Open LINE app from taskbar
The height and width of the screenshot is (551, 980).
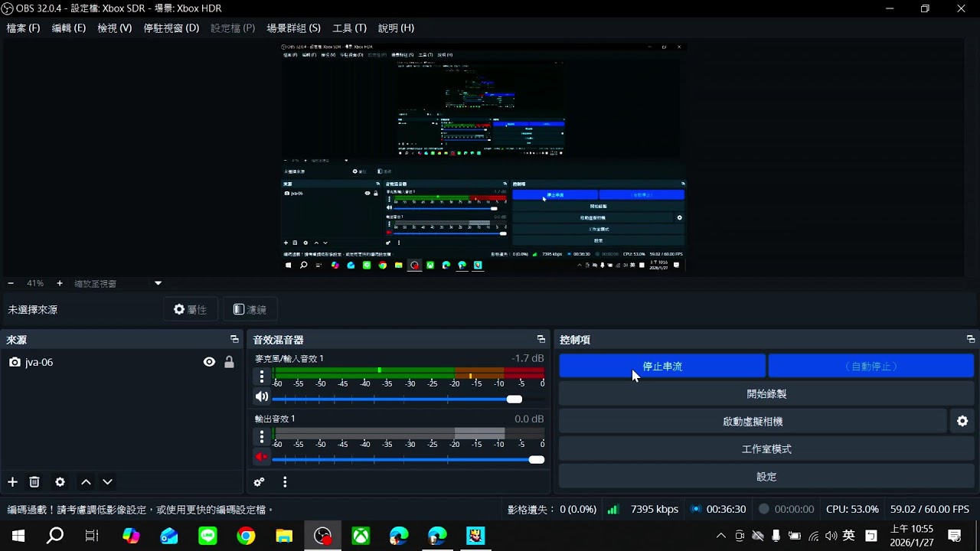(x=207, y=536)
